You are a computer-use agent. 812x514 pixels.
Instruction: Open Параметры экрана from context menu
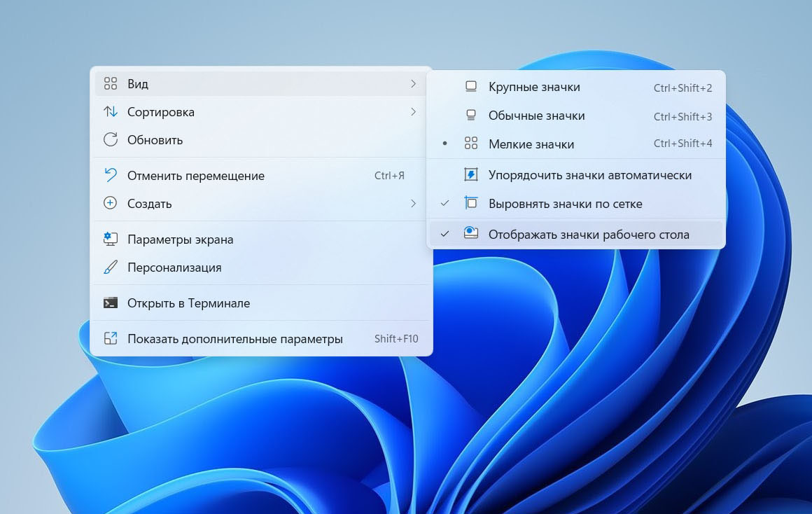click(x=260, y=239)
